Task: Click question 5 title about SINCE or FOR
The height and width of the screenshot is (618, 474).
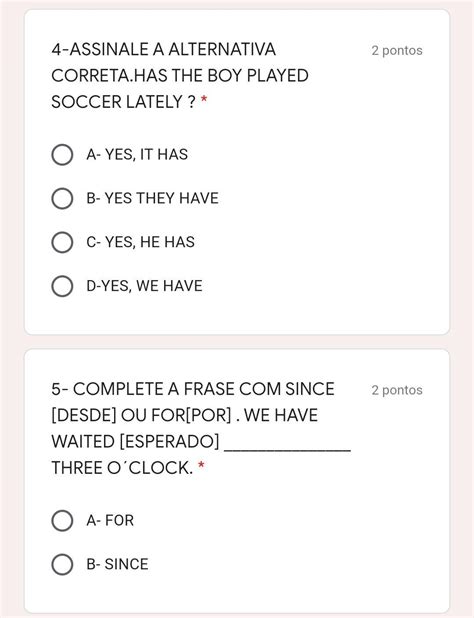Action: [201, 428]
